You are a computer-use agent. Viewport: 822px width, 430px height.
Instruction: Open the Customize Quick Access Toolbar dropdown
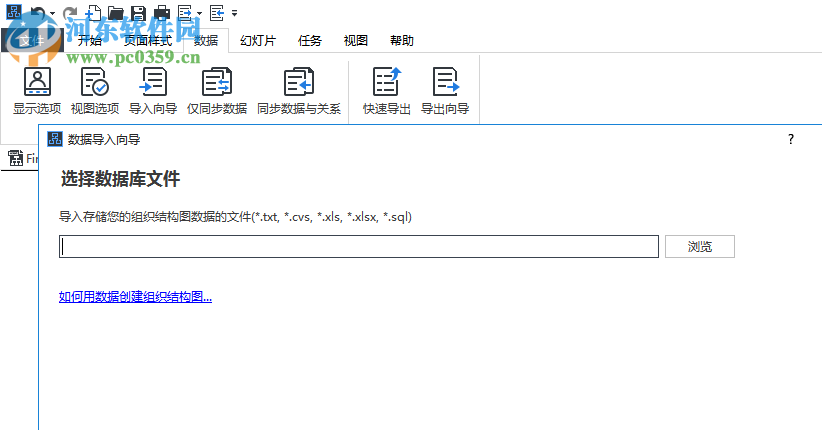pos(234,13)
